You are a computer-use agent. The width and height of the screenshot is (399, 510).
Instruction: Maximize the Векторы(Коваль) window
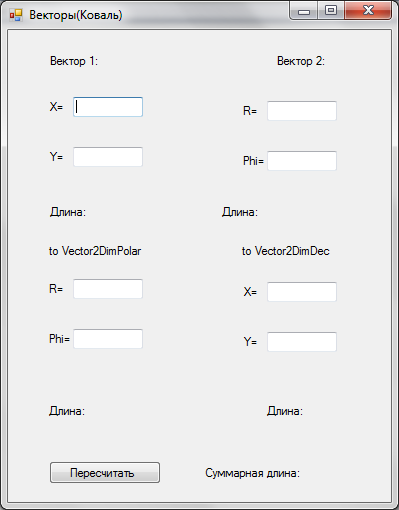pyautogui.click(x=331, y=11)
